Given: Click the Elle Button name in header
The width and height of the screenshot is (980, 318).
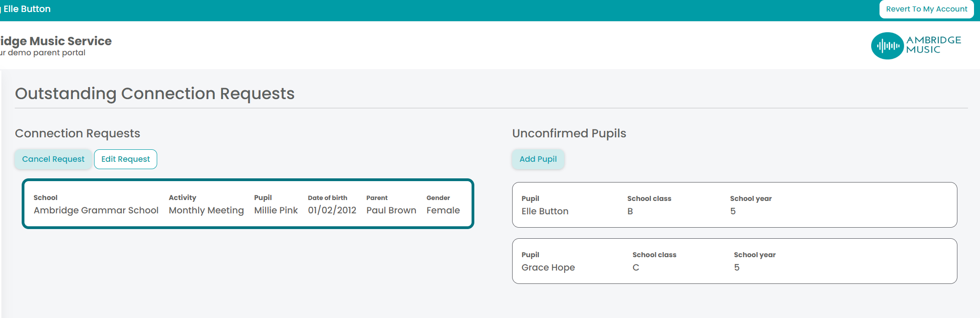Looking at the screenshot, I should [27, 9].
